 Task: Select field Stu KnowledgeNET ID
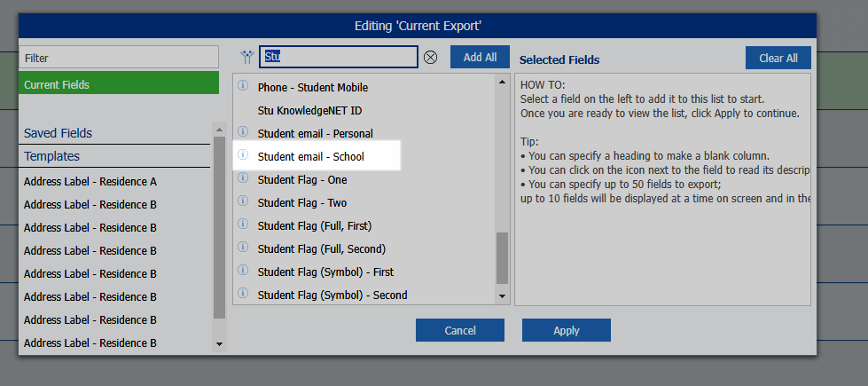pos(309,111)
